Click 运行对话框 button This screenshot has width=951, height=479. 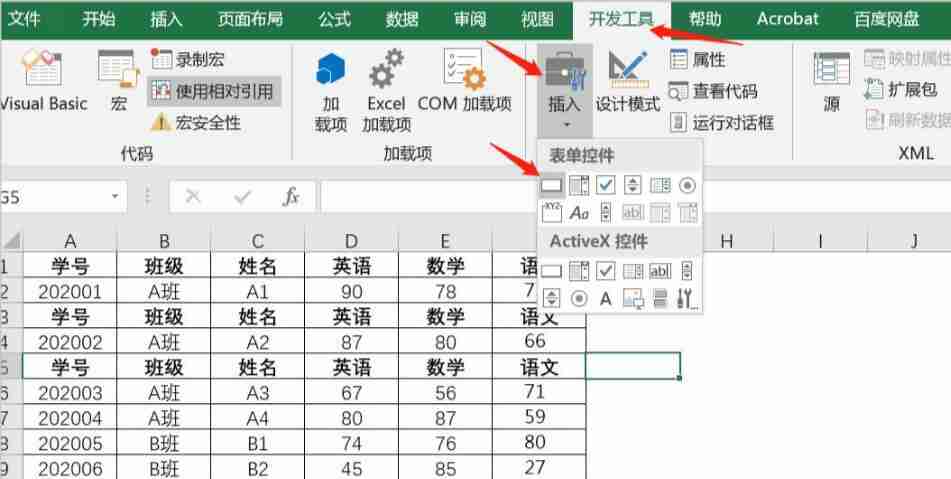coord(722,123)
